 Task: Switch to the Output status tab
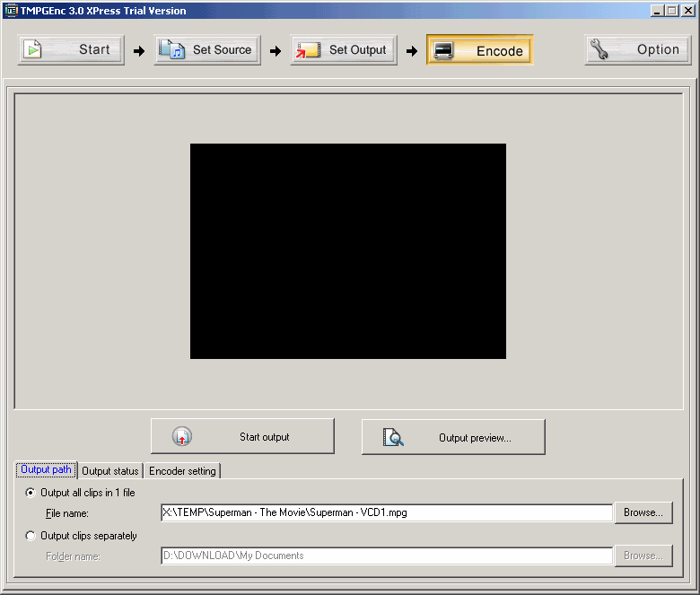click(110, 471)
